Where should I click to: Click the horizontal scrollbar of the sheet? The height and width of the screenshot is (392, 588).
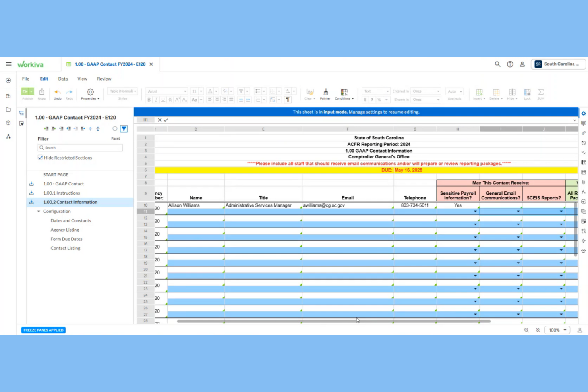pyautogui.click(x=334, y=321)
